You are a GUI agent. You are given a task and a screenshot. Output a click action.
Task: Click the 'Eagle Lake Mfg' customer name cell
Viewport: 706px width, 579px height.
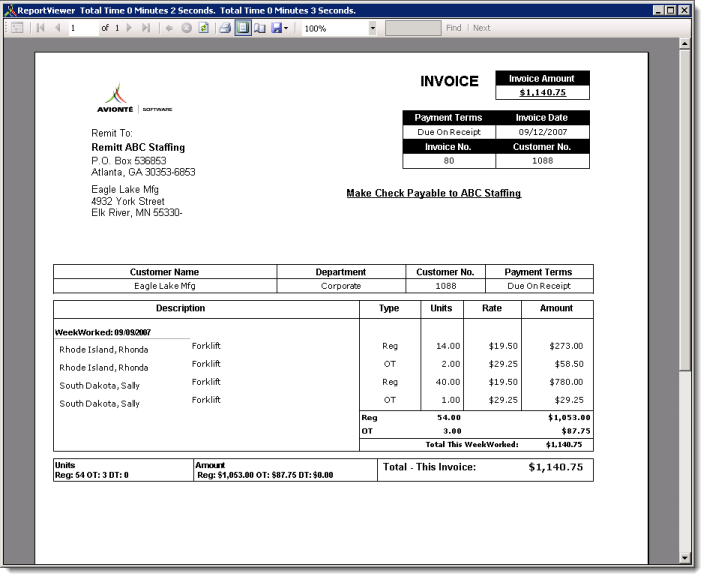(165, 286)
